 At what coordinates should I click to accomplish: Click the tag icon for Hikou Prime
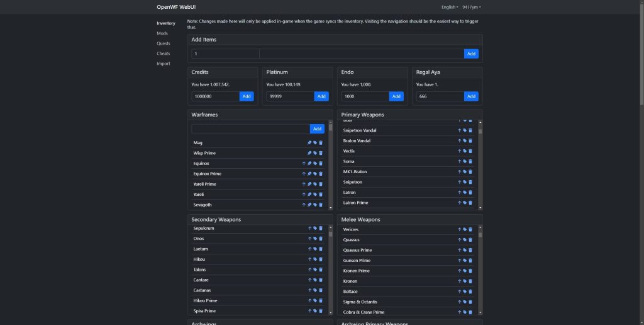315,300
